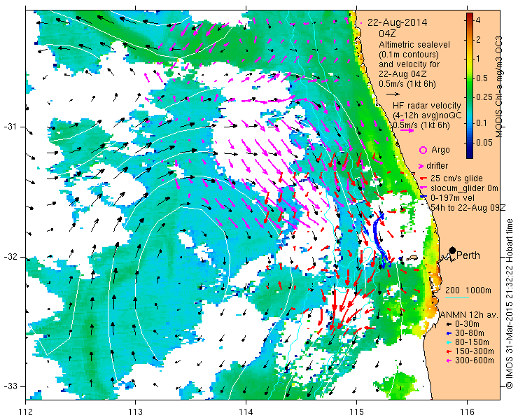Click the 'MODIS Chl-a mg/m3 OC3' vertical label
Viewport: 518px width, 420px height.
[x=500, y=87]
